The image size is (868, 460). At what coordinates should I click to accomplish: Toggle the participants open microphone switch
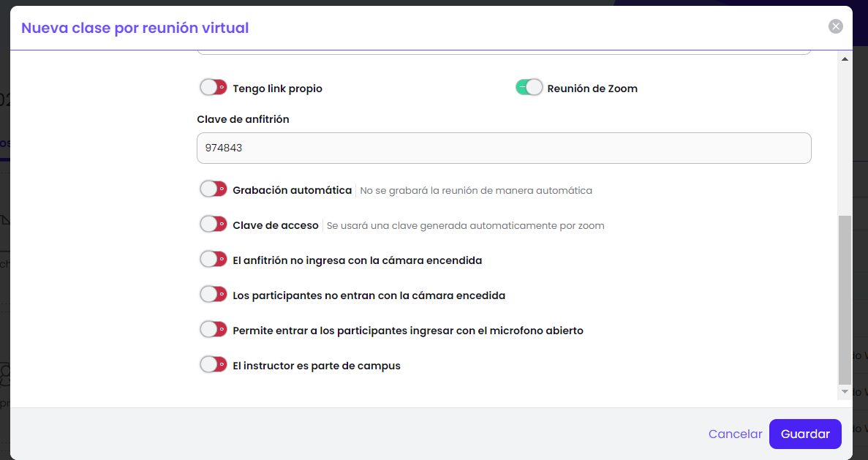(x=214, y=330)
